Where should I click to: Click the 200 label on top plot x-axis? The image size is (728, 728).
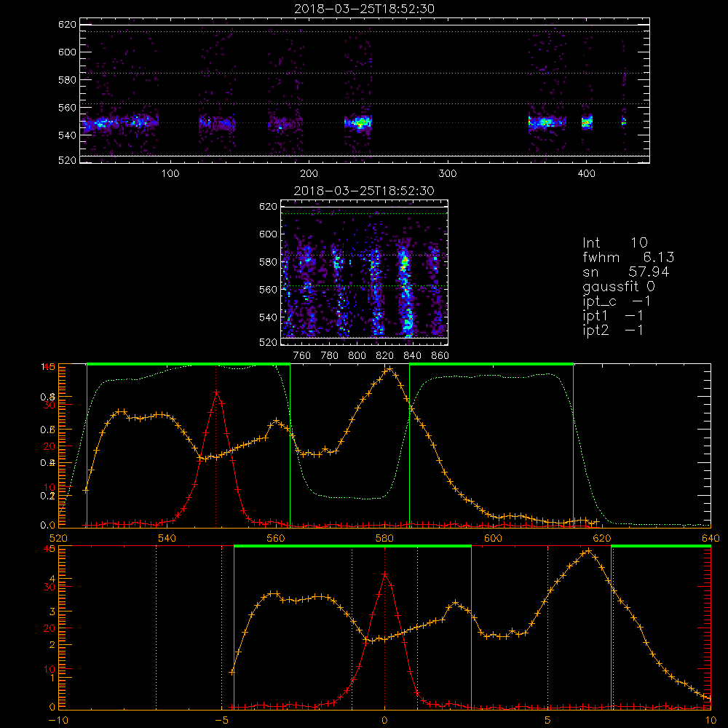pos(309,174)
